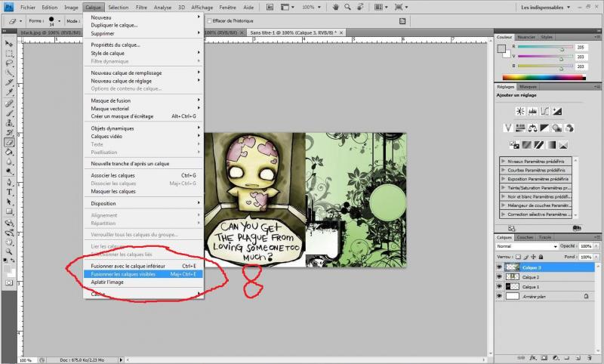Viewport: 604px width, 364px height.
Task: Hide Arrière-plan layer via eye icon
Action: tap(500, 296)
